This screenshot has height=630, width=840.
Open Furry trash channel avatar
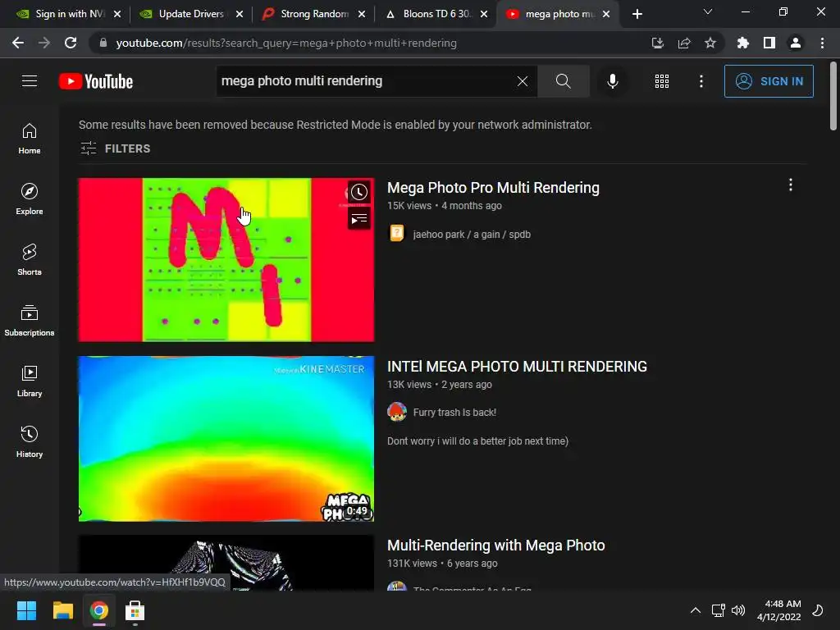tap(397, 412)
